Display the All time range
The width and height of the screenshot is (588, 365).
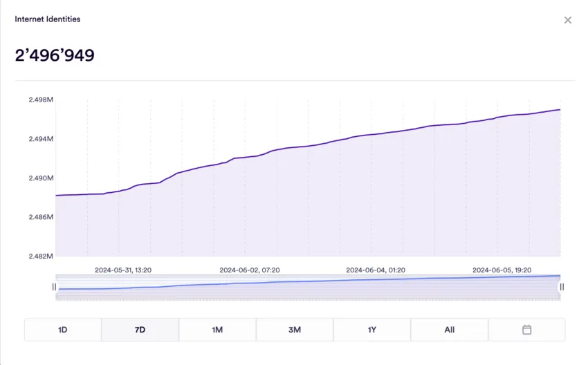(x=450, y=330)
